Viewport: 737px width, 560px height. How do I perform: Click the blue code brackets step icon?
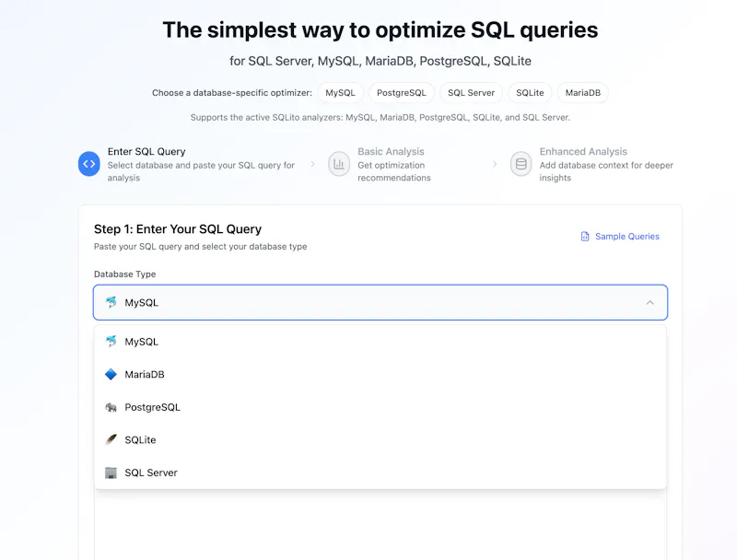tap(88, 164)
